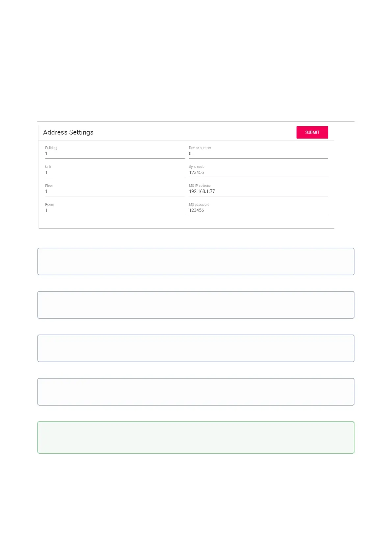Click the Address Settings heading

pyautogui.click(x=68, y=132)
